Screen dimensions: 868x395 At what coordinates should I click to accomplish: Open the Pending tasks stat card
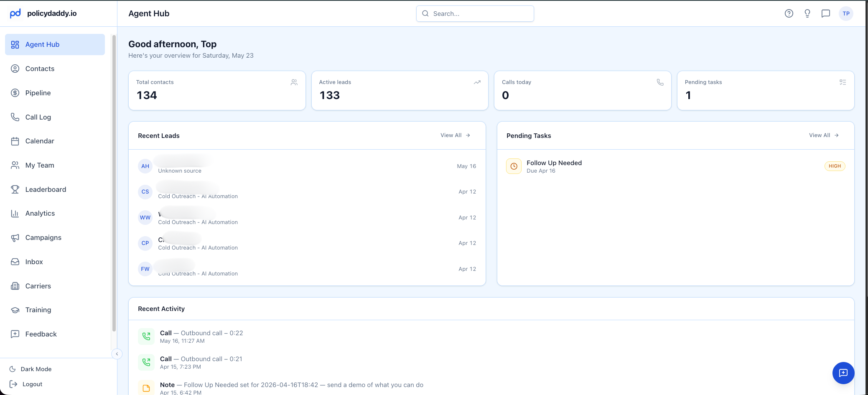766,90
